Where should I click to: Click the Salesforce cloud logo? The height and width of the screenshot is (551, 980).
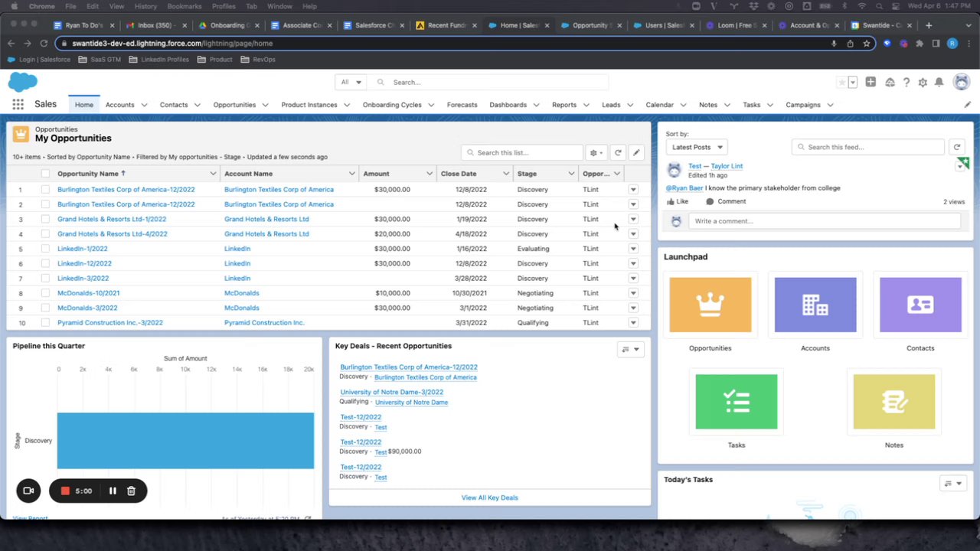[x=23, y=82]
